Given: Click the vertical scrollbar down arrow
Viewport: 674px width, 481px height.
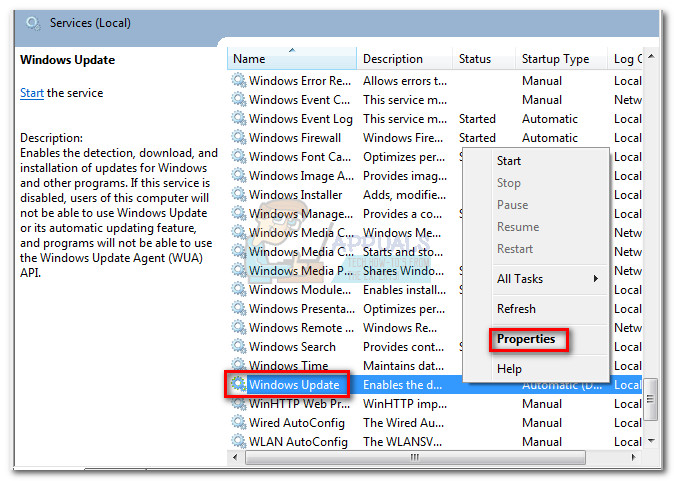Looking at the screenshot, I should click(x=651, y=440).
